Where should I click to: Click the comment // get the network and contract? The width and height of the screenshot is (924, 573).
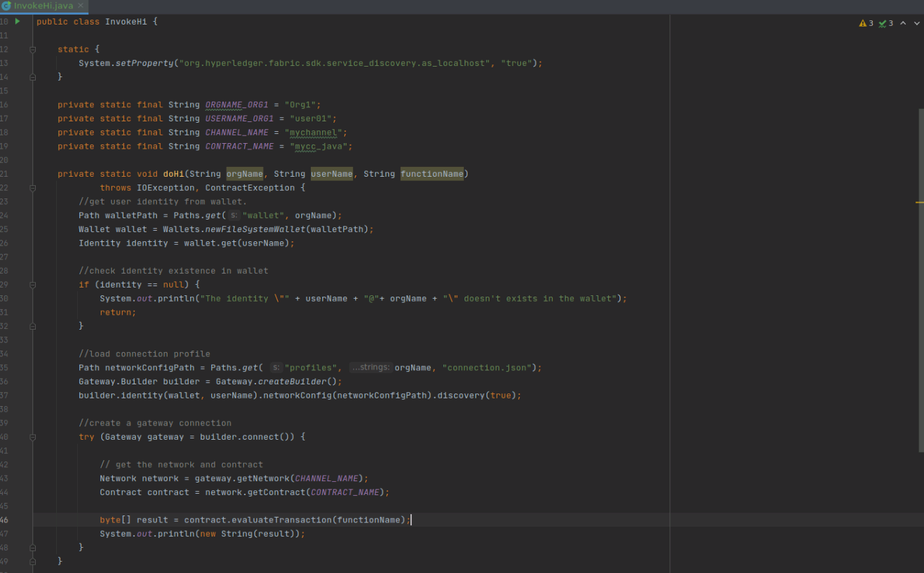click(181, 465)
